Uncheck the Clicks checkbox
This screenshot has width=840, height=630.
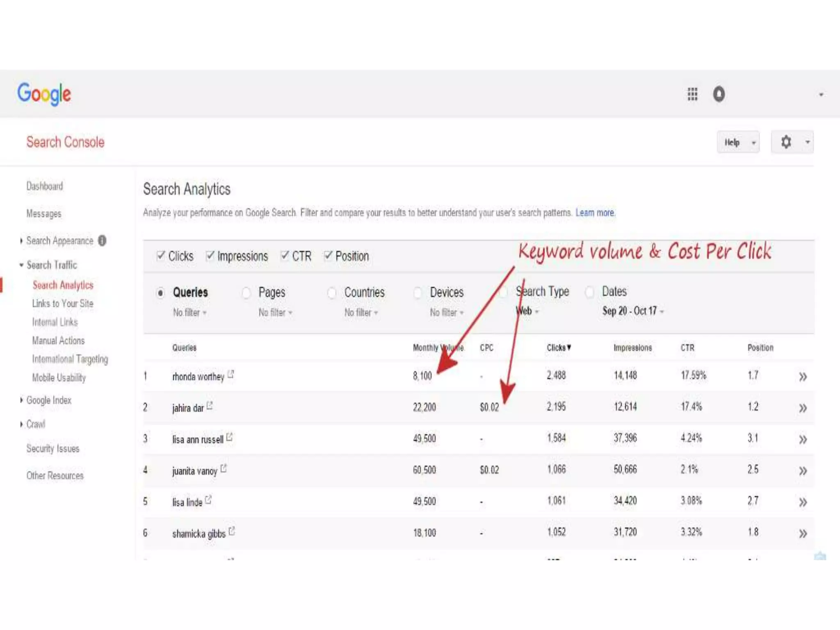click(161, 256)
